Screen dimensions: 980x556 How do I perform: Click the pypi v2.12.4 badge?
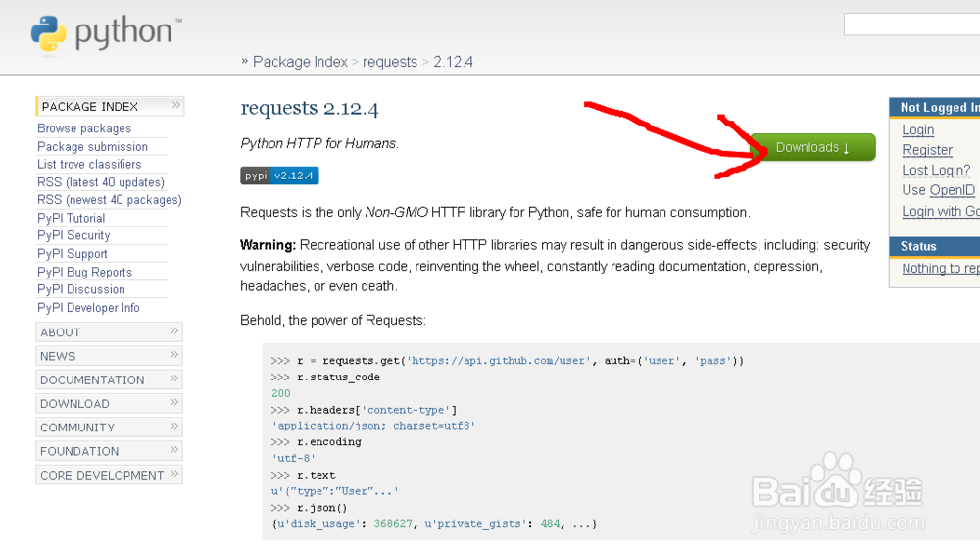tap(279, 176)
